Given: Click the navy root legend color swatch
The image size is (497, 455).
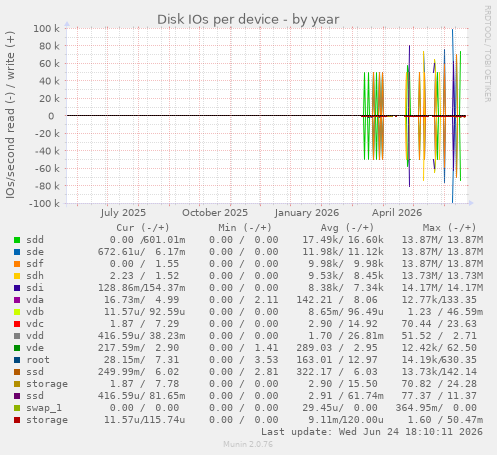Looking at the screenshot, I should [x=17, y=360].
